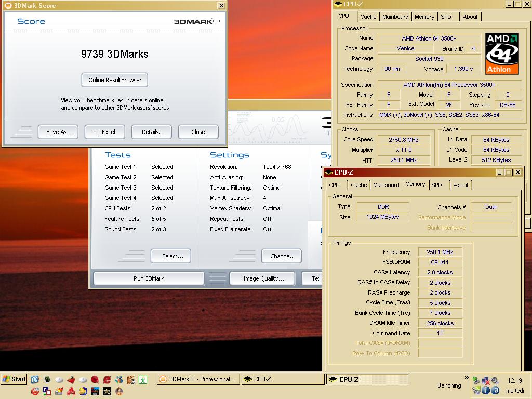Viewport: 532px width, 399px height.
Task: Activate the first CPU-Z taskbar button
Action: [283, 379]
